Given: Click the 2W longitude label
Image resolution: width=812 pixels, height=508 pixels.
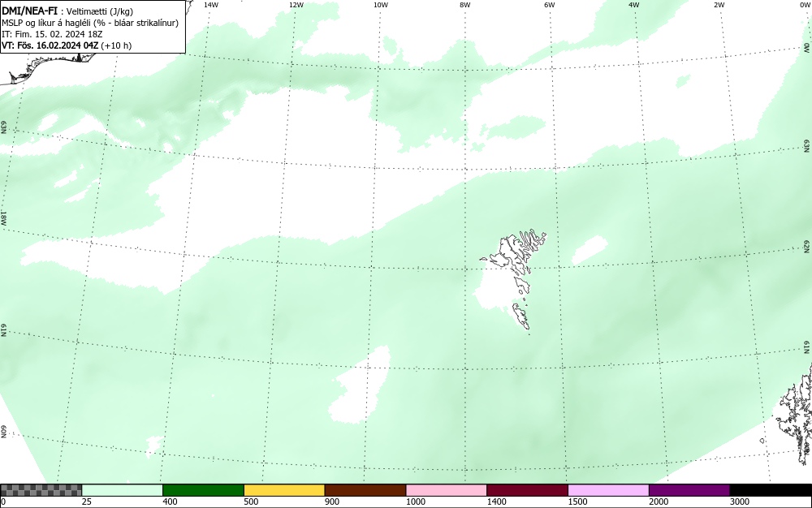Looking at the screenshot, I should pos(719,5).
